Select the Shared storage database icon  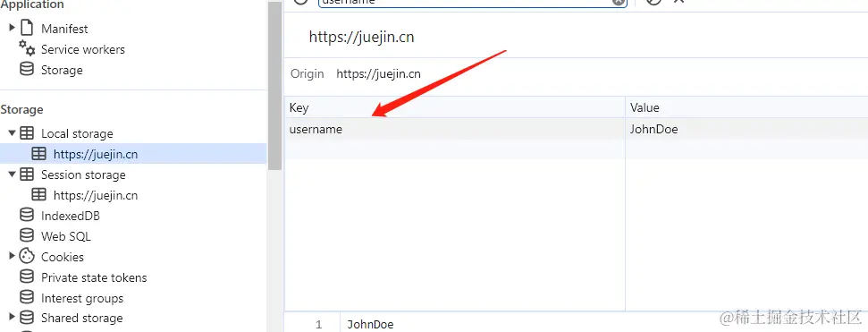(27, 318)
